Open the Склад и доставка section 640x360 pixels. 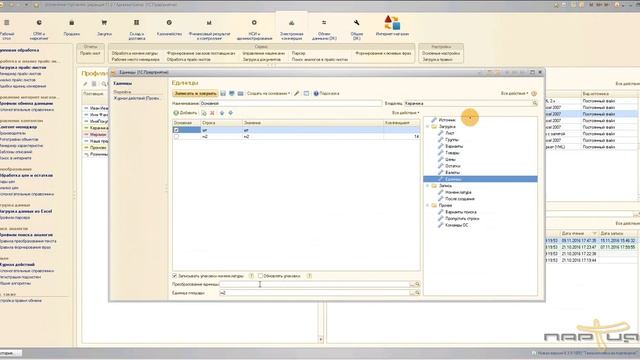pyautogui.click(x=137, y=29)
